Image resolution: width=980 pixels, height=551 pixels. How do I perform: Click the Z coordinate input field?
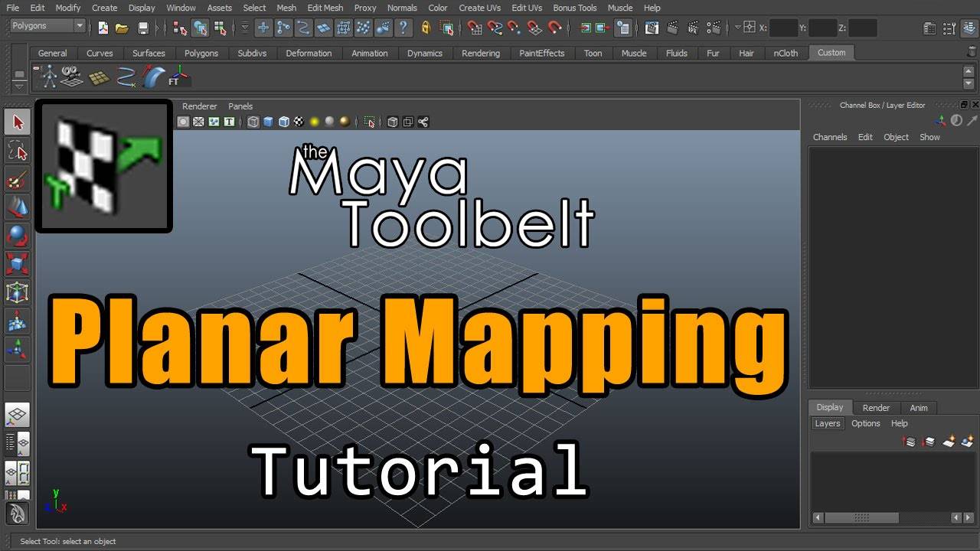(863, 28)
